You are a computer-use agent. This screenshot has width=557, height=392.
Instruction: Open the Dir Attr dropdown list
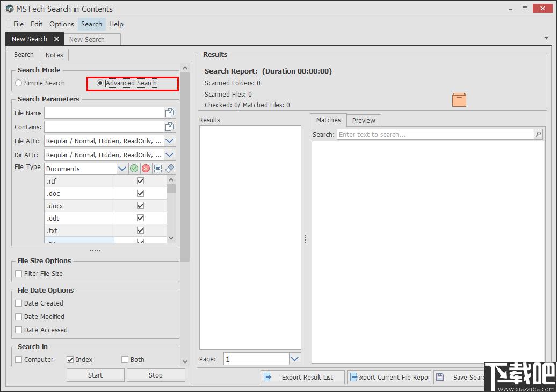(170, 155)
